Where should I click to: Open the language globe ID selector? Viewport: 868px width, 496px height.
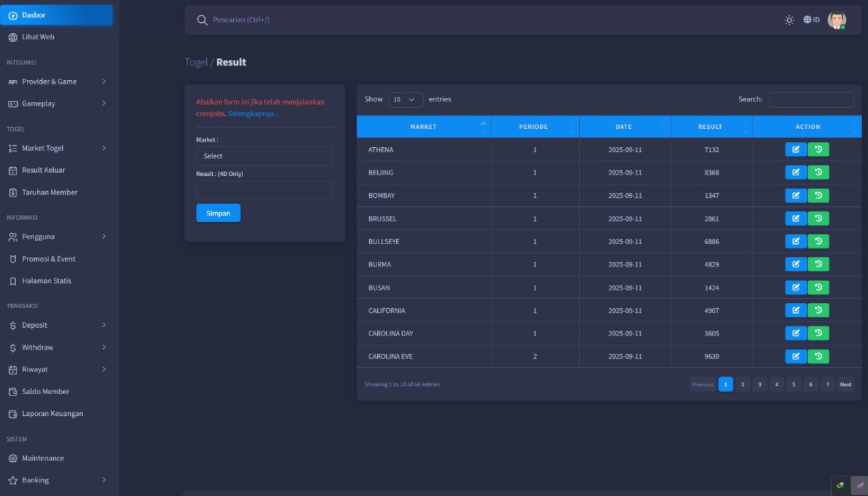coord(811,20)
